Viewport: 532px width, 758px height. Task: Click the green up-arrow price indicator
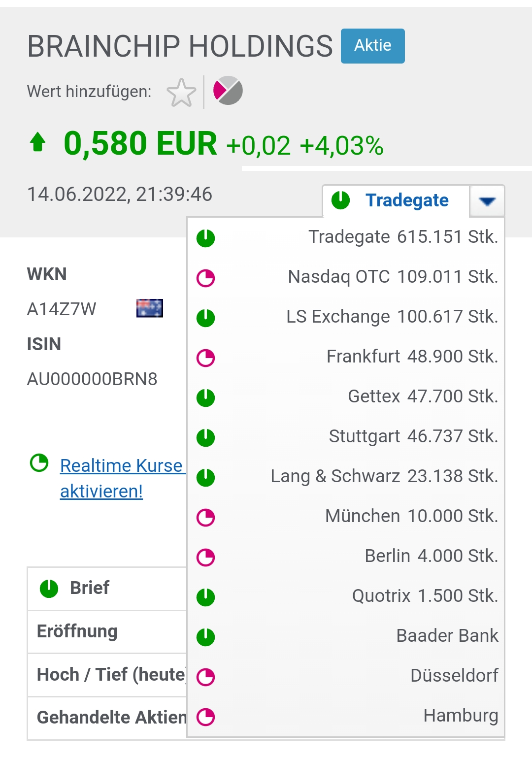pos(38,143)
